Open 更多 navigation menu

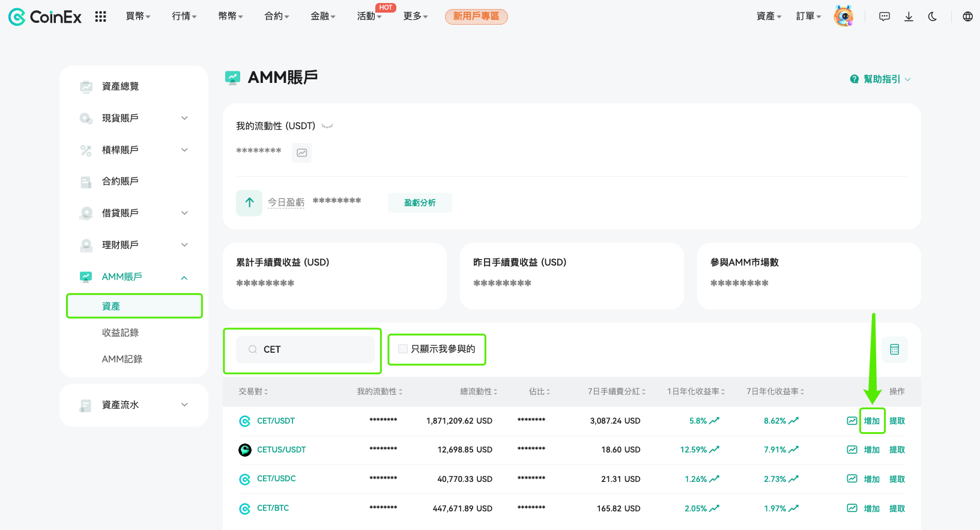(x=416, y=16)
